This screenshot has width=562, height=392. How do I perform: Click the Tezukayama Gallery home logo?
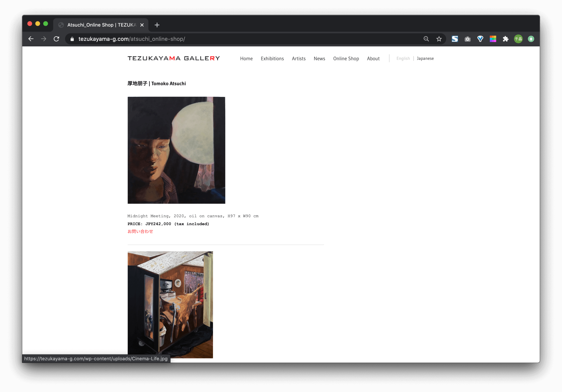pyautogui.click(x=174, y=58)
